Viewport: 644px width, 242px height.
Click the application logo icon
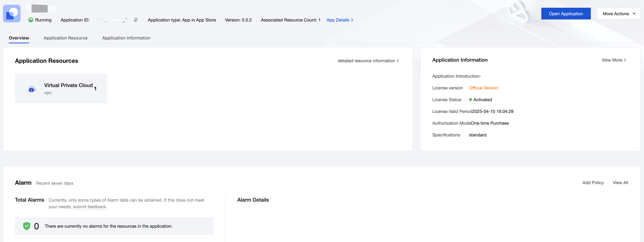click(x=12, y=14)
